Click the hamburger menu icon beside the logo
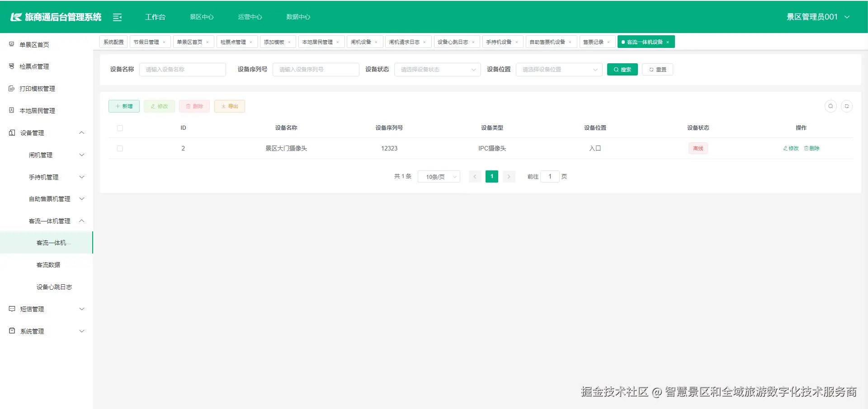868x409 pixels. [118, 17]
